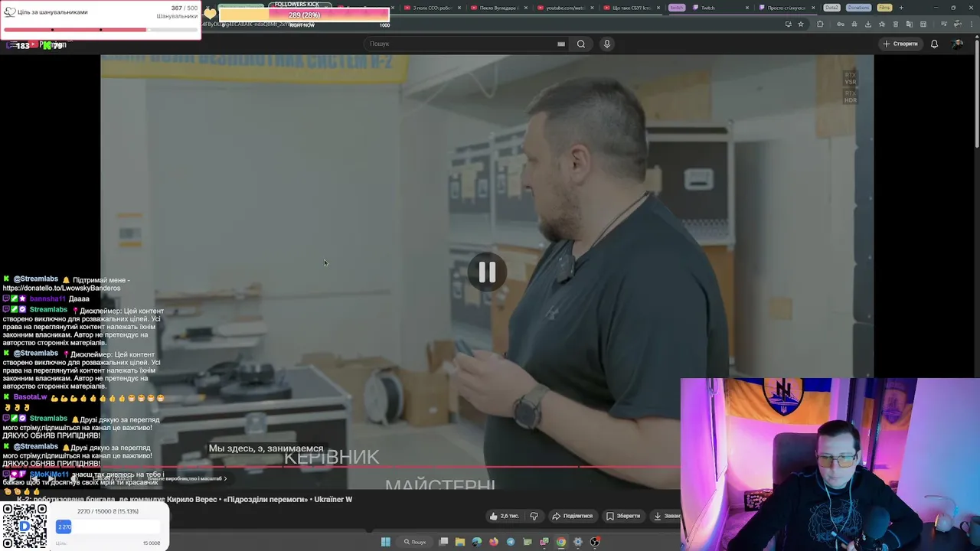Activate voice search microphone icon

[607, 44]
